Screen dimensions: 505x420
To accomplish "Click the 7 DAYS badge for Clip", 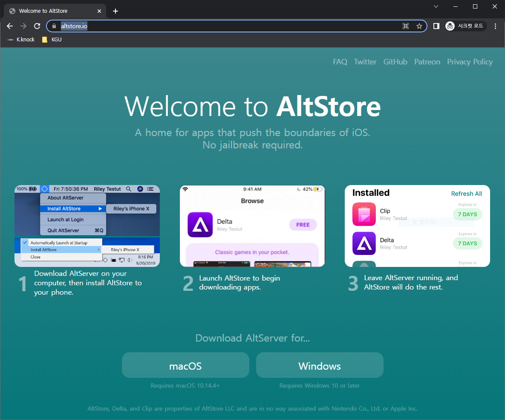I will coord(467,214).
